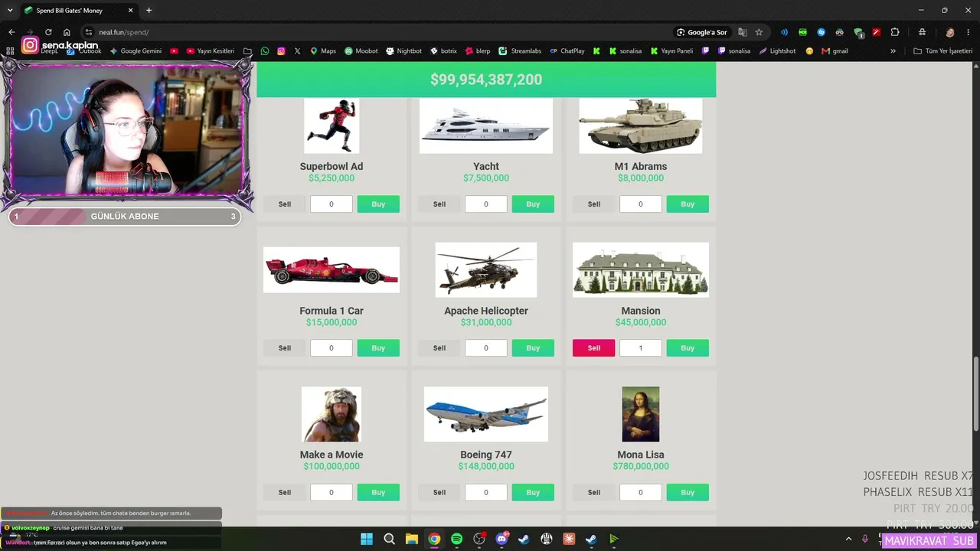Viewport: 980px width, 551px height.
Task: Click the page vertical scrollbar thumb
Action: (x=975, y=394)
